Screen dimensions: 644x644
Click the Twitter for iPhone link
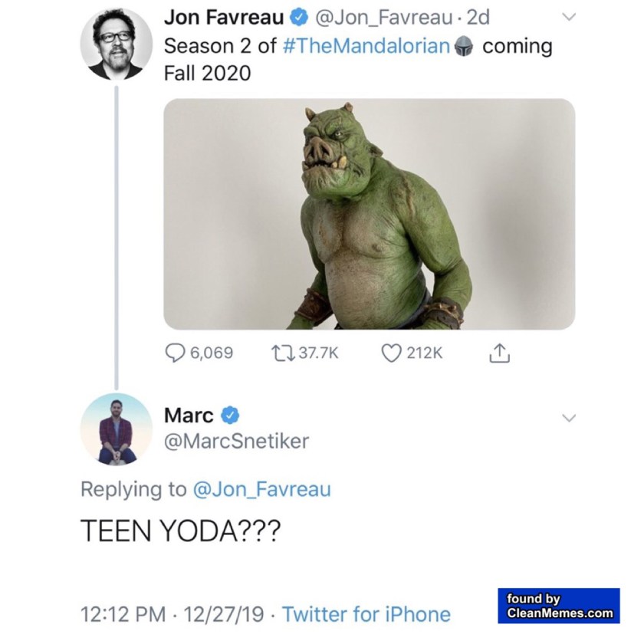[x=366, y=614]
